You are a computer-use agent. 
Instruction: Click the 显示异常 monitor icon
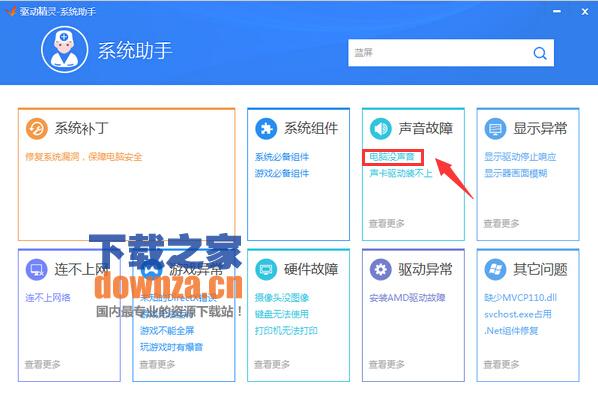495,128
